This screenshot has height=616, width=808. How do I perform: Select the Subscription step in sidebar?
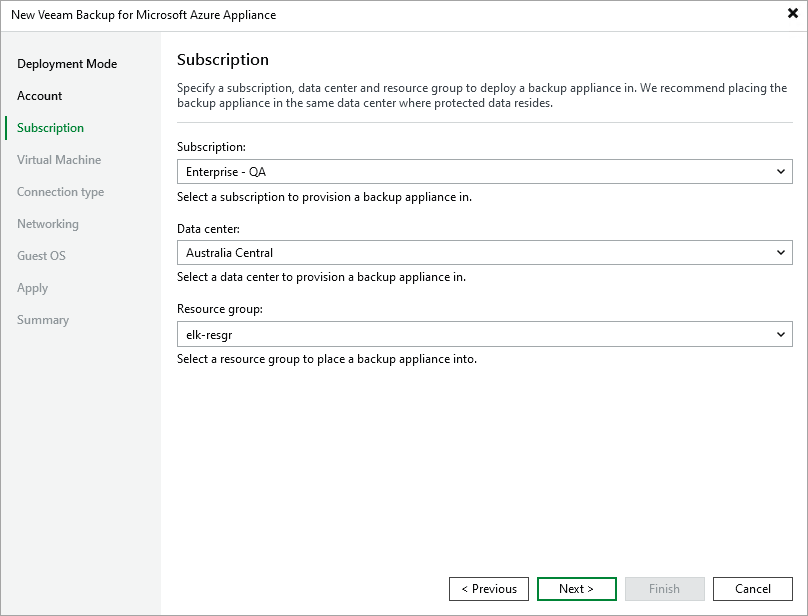click(x=50, y=128)
